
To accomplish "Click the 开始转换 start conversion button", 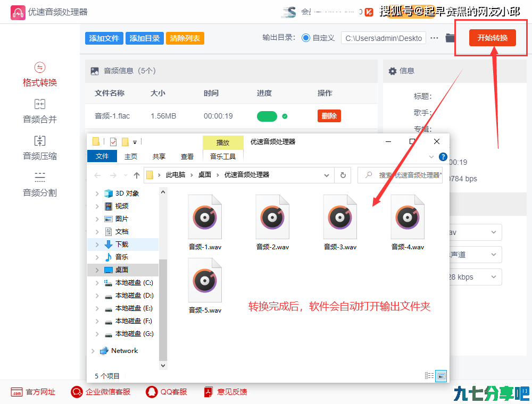I will pyautogui.click(x=493, y=38).
